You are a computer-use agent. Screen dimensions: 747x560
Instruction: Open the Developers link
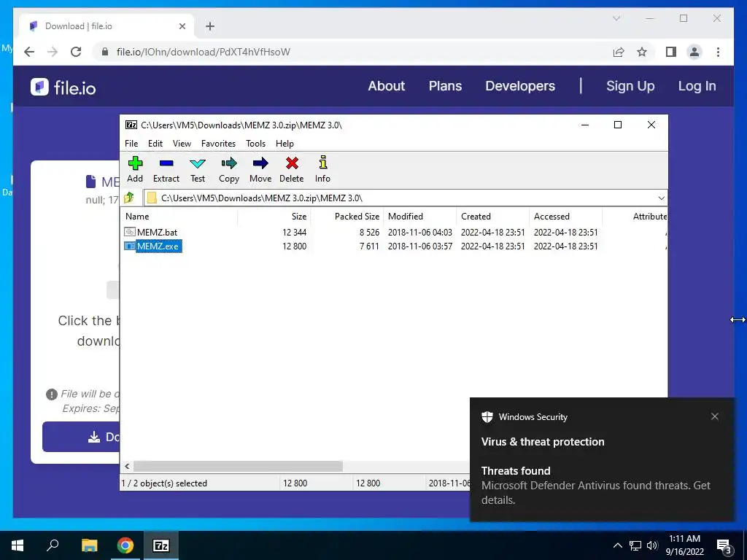[x=520, y=86]
